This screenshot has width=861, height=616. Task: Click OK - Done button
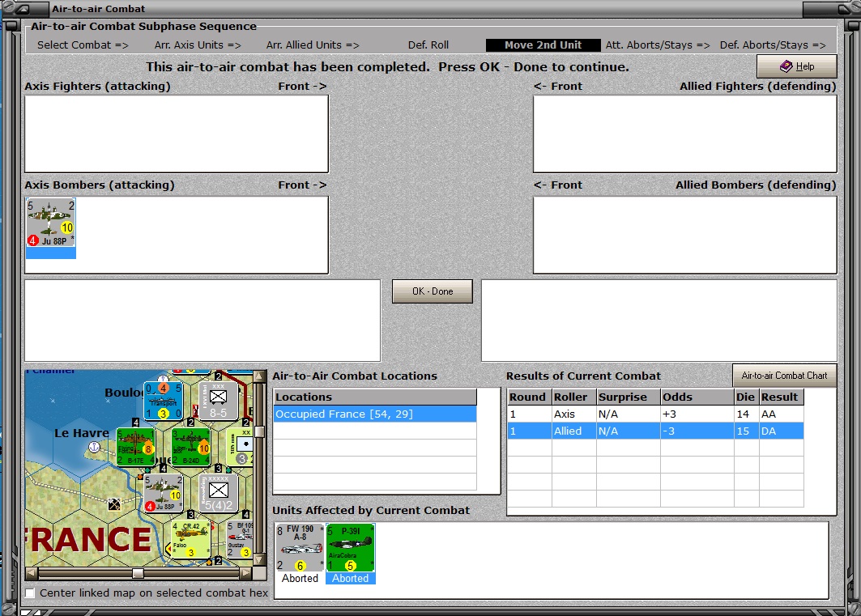[433, 291]
